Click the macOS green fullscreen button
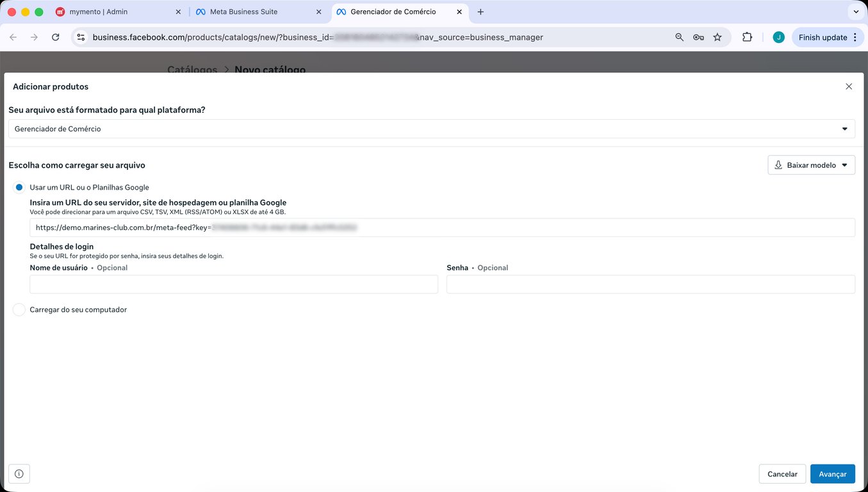This screenshot has width=868, height=492. click(x=39, y=12)
